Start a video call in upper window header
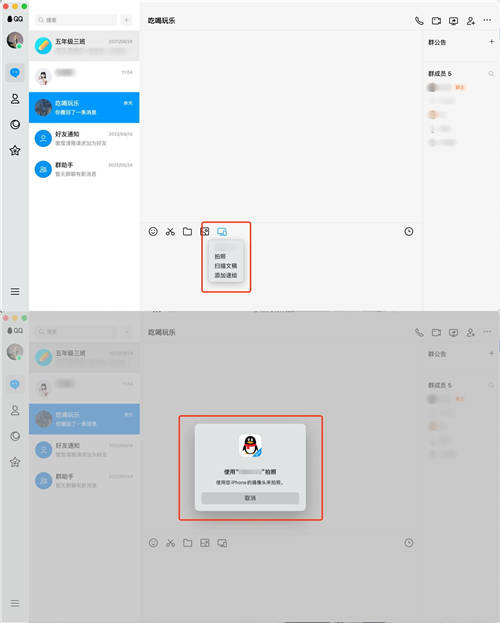500x623 pixels. point(436,21)
